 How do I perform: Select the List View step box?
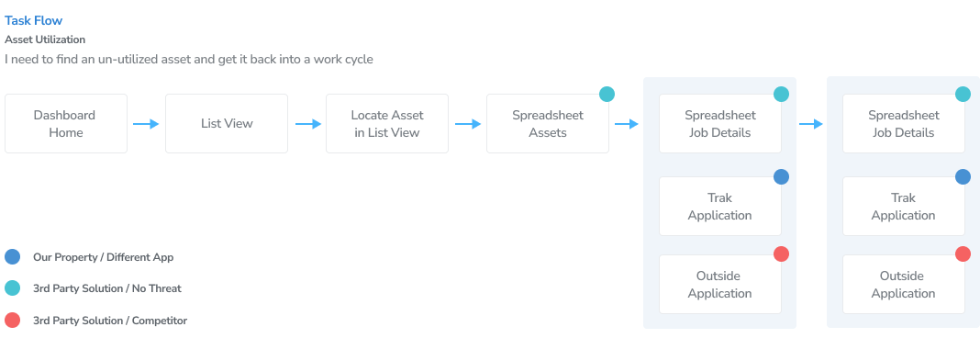(227, 123)
